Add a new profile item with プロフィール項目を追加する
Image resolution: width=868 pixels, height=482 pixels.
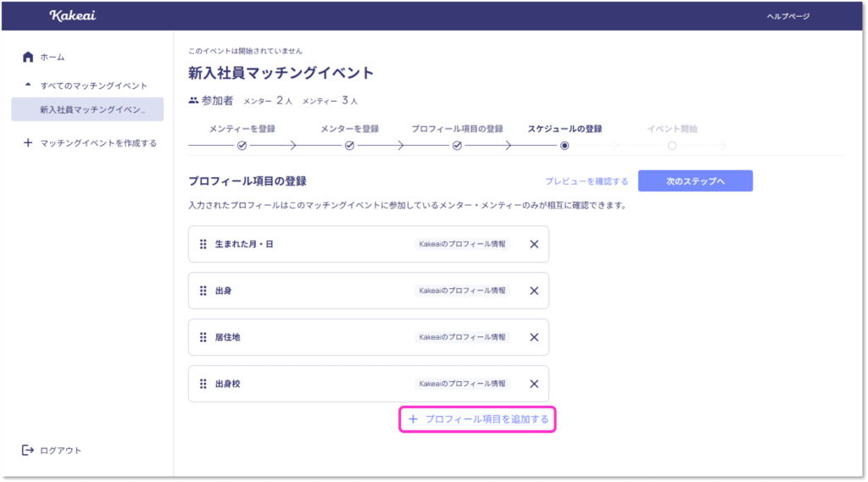(478, 419)
